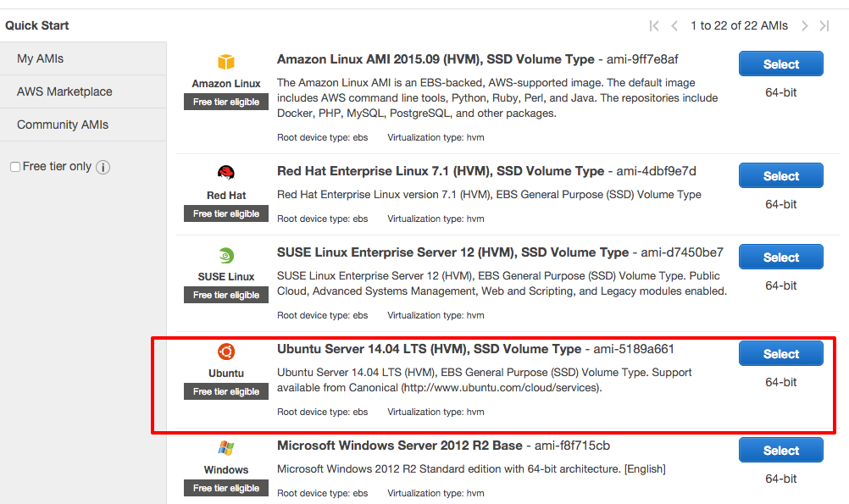Image resolution: width=849 pixels, height=504 pixels.
Task: Open the Free tier only info icon
Action: (103, 167)
